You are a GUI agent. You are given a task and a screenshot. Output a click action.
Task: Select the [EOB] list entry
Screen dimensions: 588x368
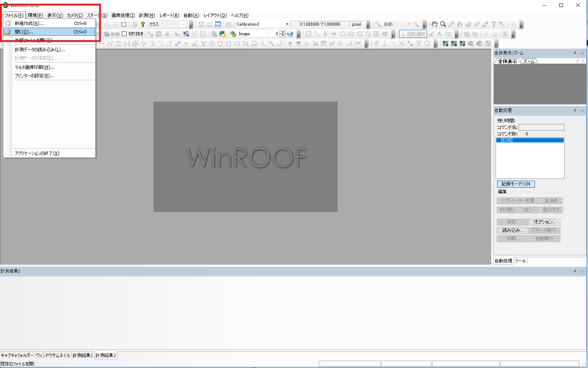tap(530, 140)
